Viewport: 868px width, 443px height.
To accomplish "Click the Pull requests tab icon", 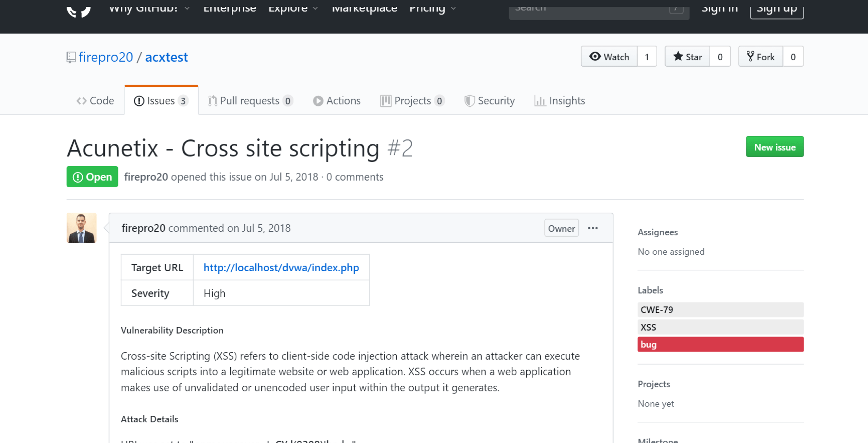I will (211, 101).
